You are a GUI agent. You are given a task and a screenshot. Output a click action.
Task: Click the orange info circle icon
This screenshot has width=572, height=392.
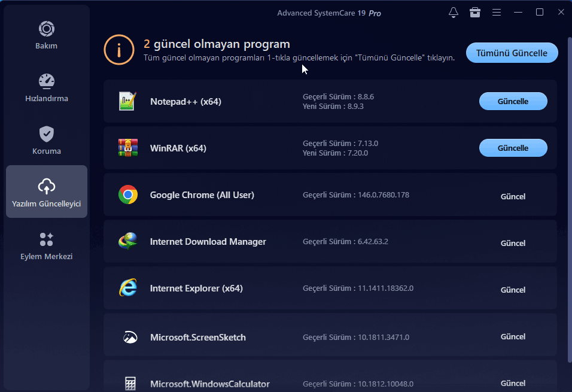pyautogui.click(x=119, y=50)
